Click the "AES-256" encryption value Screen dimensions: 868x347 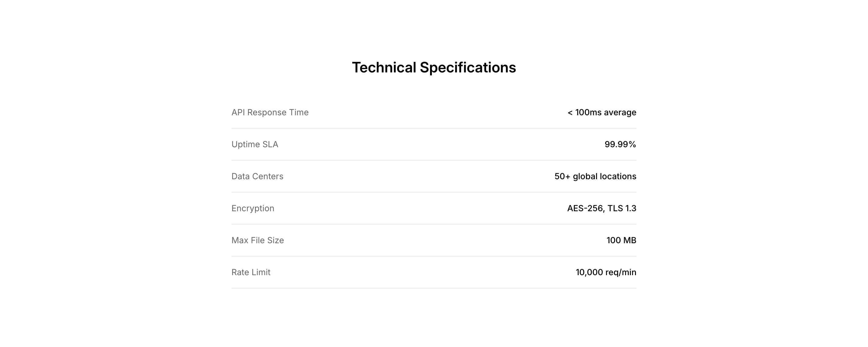pos(585,209)
